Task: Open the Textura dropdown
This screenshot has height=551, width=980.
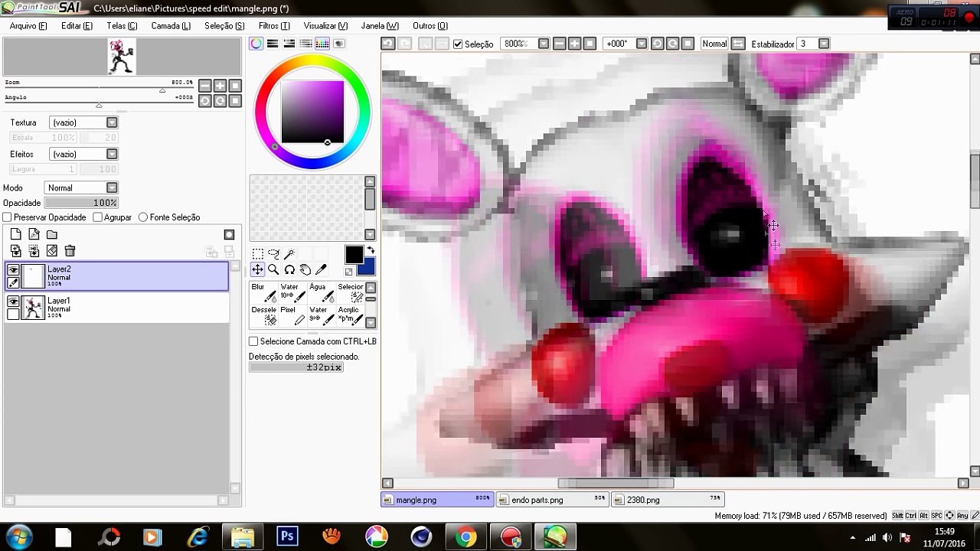Action: click(x=112, y=122)
